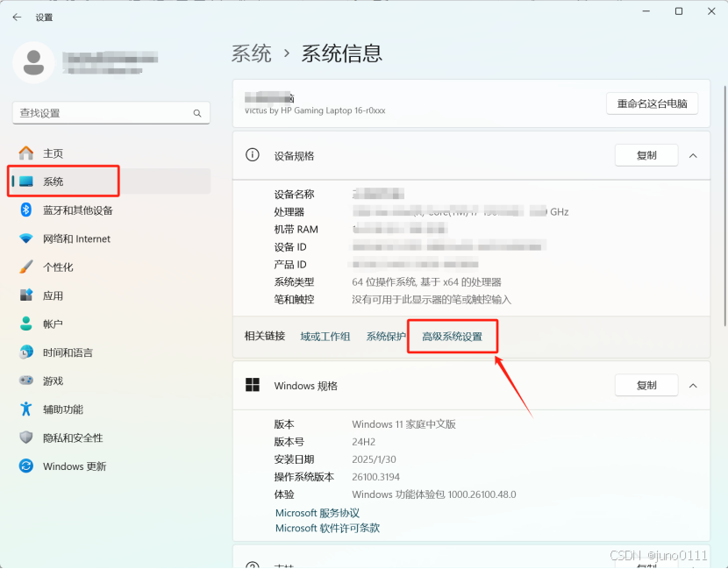Image resolution: width=728 pixels, height=569 pixels.
Task: Open Microsoft 服务协议 link
Action: tap(318, 513)
